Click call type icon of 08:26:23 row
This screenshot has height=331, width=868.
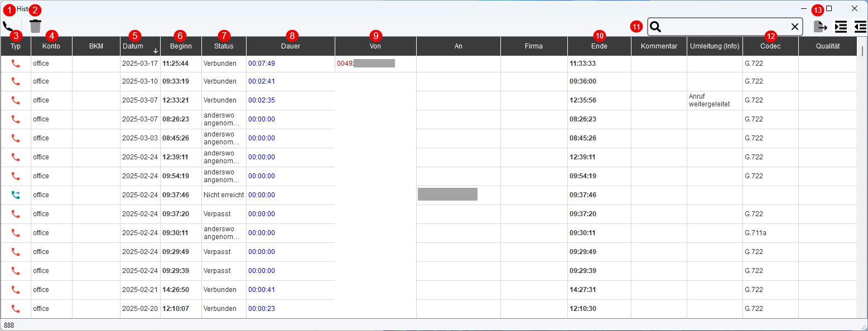coord(16,119)
